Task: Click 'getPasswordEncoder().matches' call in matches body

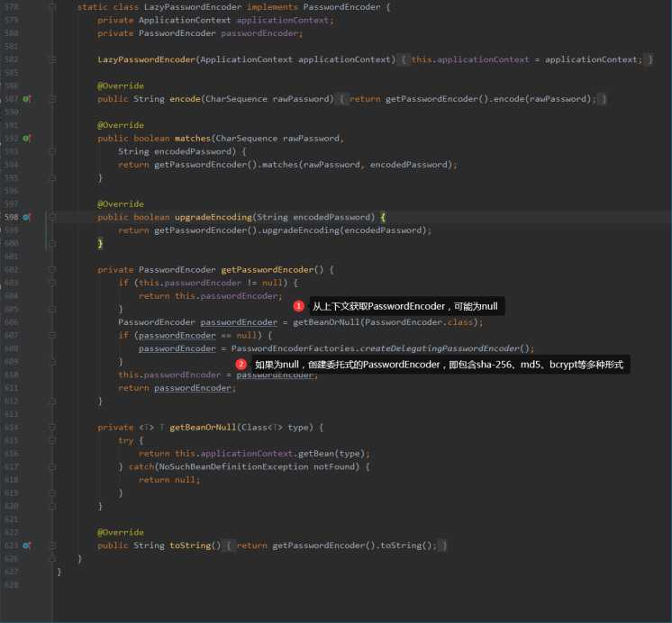Action: [226, 165]
